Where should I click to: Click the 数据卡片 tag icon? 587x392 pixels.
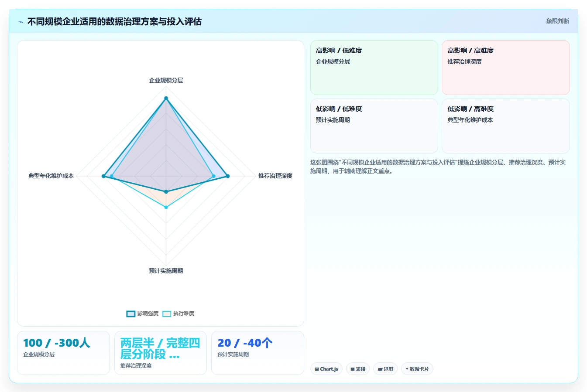407,369
